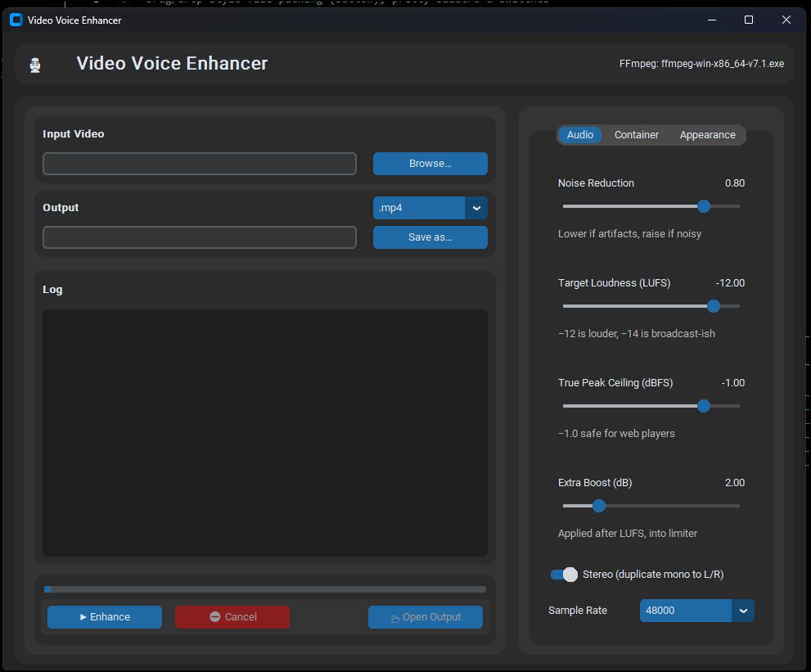The height and width of the screenshot is (672, 811).
Task: Minimize the Video Voice Enhancer window
Action: click(x=712, y=20)
